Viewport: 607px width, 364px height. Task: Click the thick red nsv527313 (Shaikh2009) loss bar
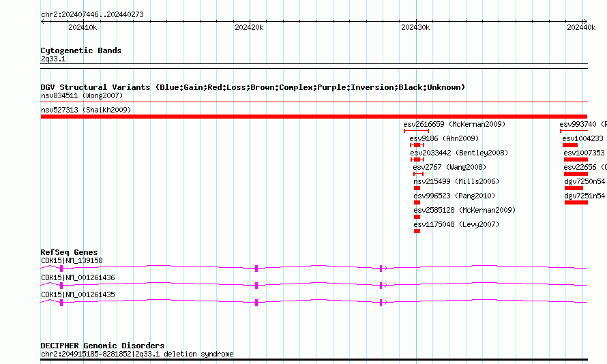(314, 117)
